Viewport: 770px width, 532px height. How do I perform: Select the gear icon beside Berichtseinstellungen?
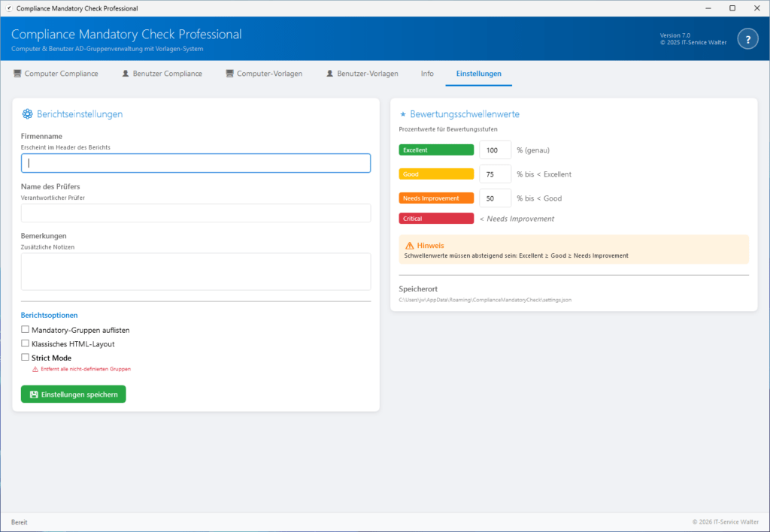(x=27, y=114)
